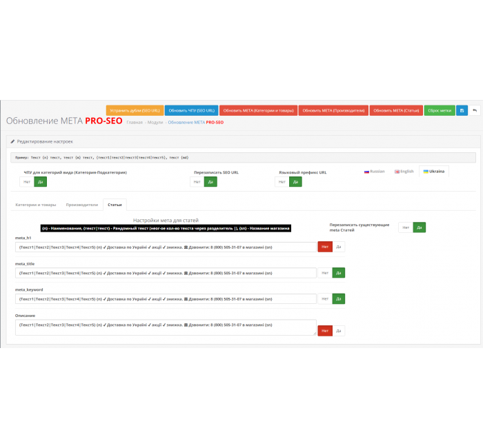Click Обновить META (Статьи) button
483x448 pixels.
click(x=396, y=110)
